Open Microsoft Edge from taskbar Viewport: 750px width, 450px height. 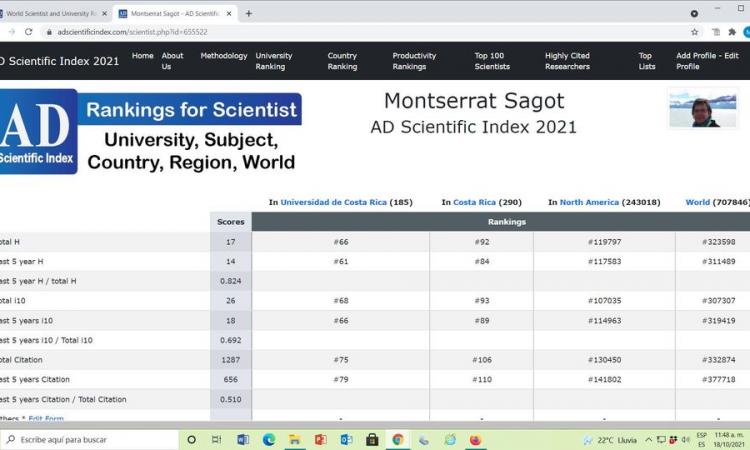click(x=269, y=439)
